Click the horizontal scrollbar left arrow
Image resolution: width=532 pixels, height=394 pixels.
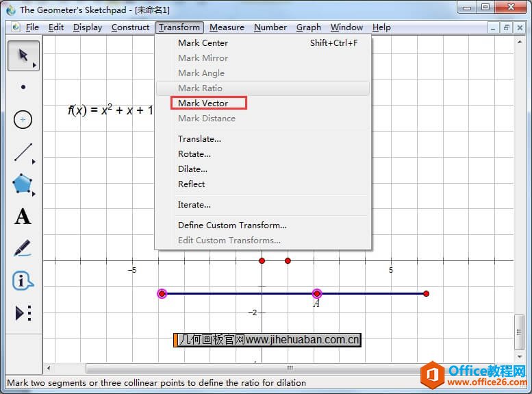[x=49, y=368]
